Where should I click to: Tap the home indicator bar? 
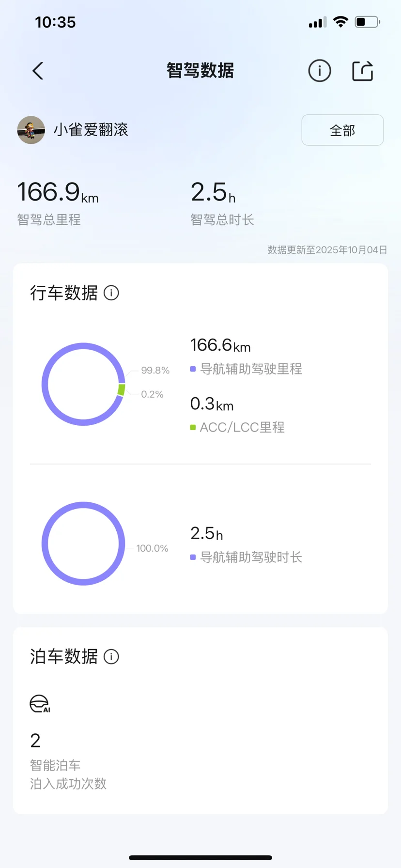(x=200, y=857)
